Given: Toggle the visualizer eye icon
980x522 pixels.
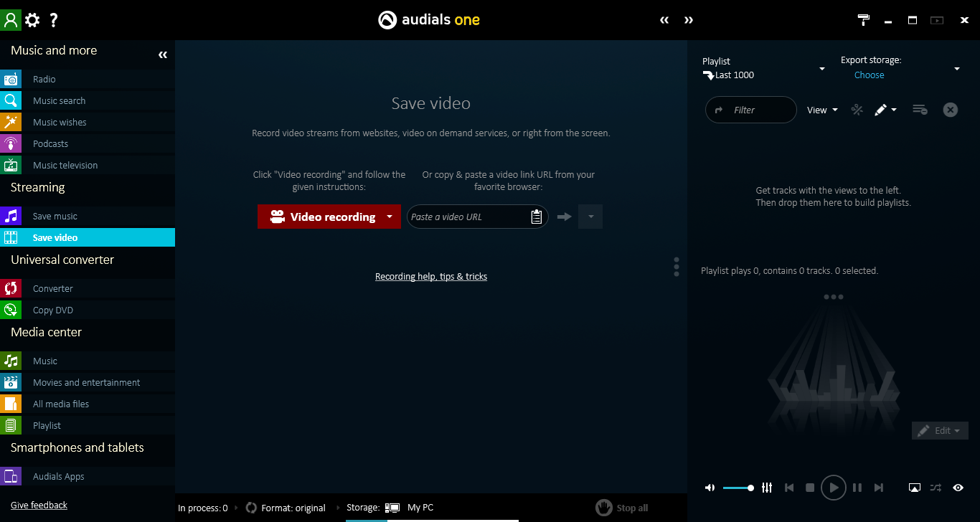Looking at the screenshot, I should coord(958,488).
